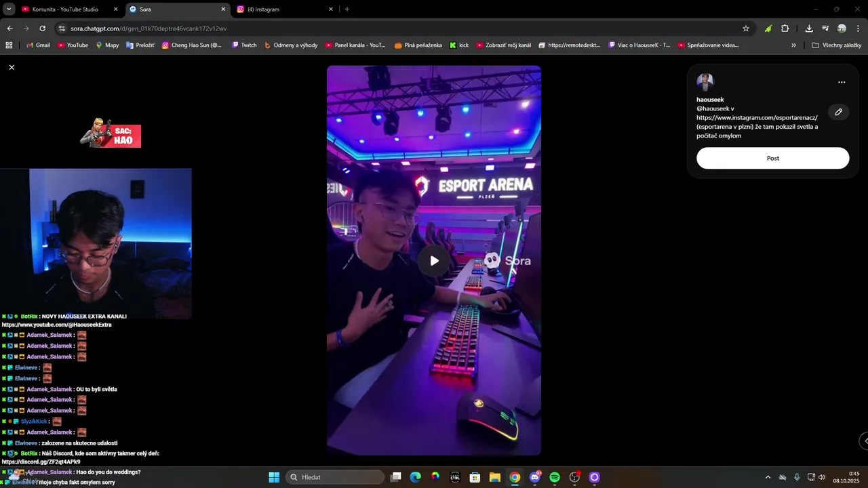Open Discord from taskbar

(x=535, y=477)
